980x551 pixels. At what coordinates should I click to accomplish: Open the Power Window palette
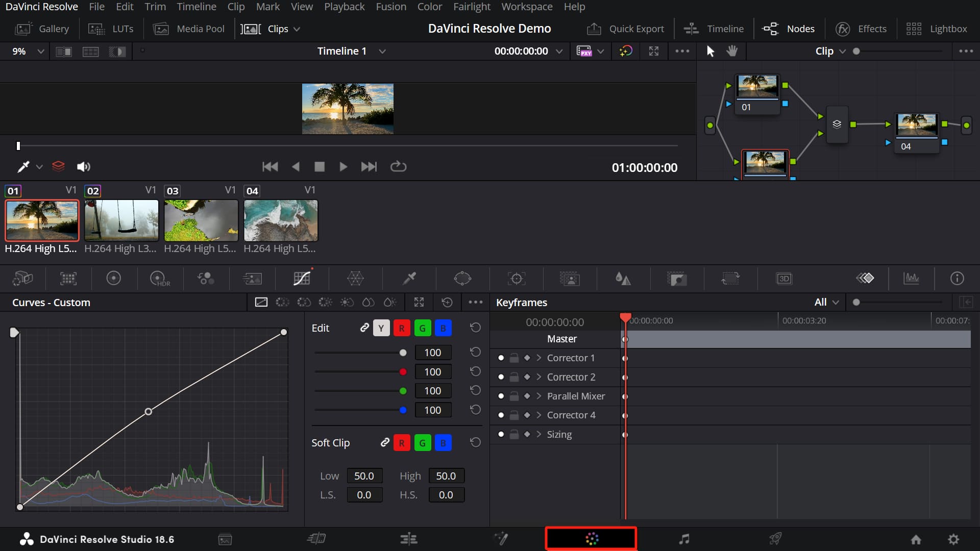click(462, 279)
